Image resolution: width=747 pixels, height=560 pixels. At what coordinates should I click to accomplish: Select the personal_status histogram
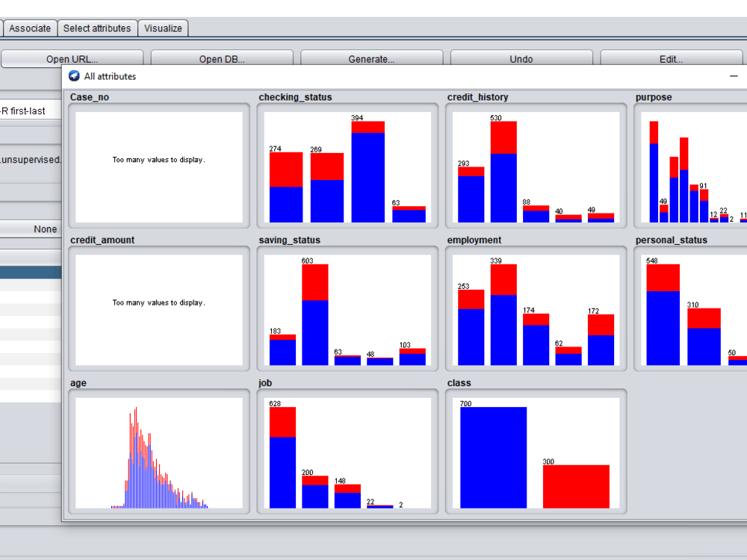[x=690, y=309]
